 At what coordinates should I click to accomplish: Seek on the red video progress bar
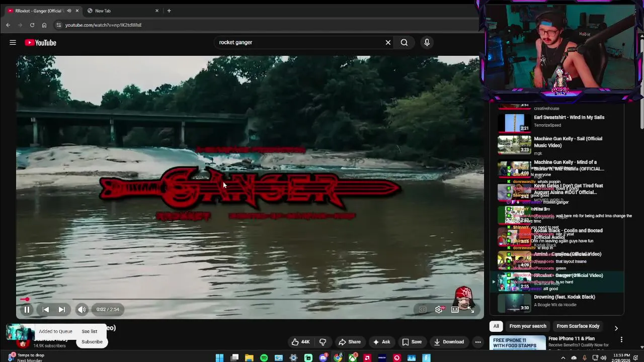pyautogui.click(x=250, y=300)
